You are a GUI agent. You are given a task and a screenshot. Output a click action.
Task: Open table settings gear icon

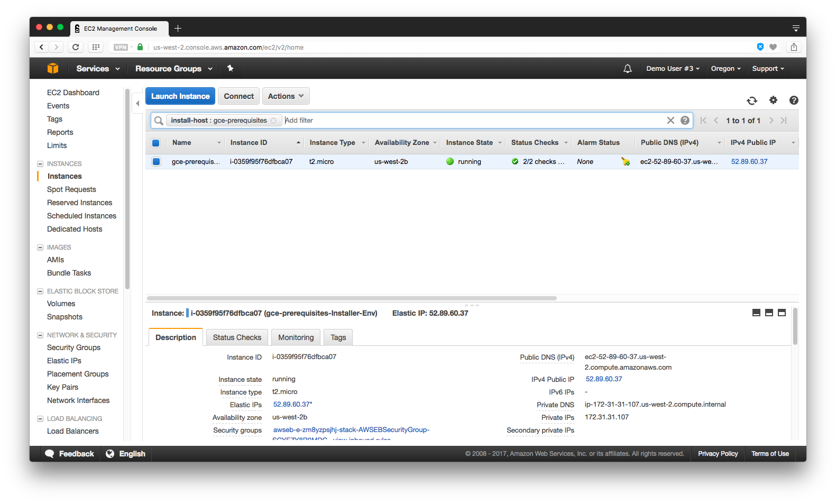click(773, 100)
